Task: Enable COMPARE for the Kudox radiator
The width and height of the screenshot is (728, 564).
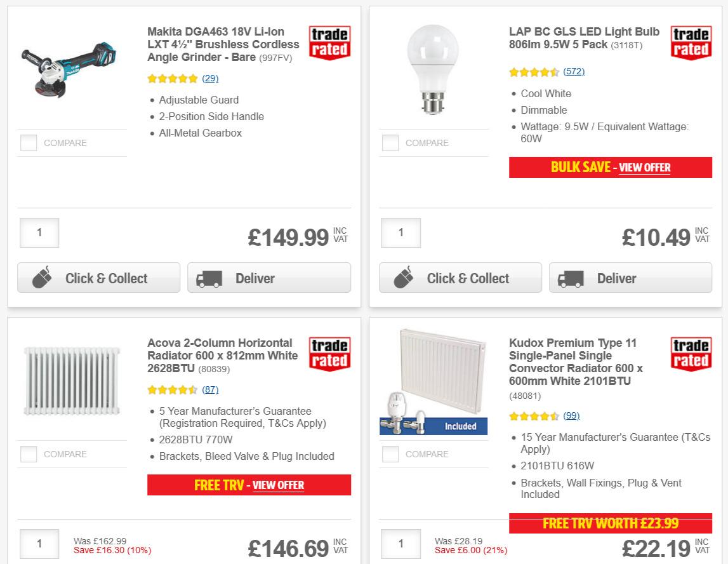Action: pyautogui.click(x=390, y=454)
